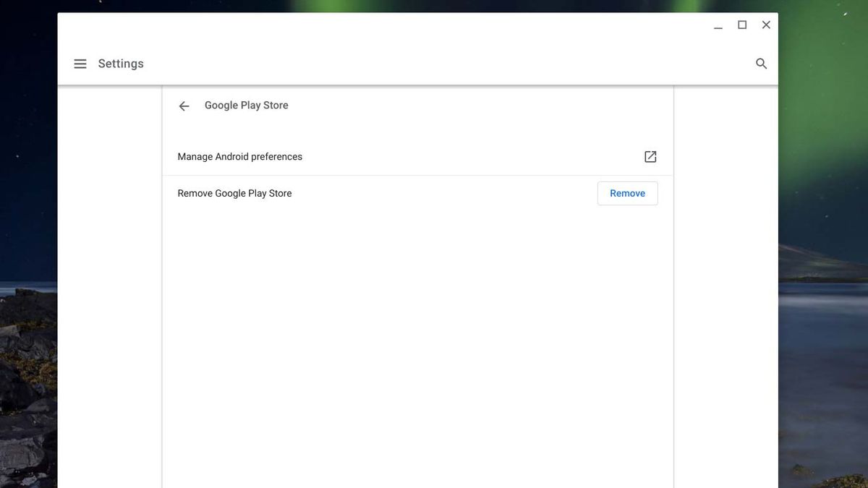
Task: Click the maximize icon on the window
Action: 741,25
